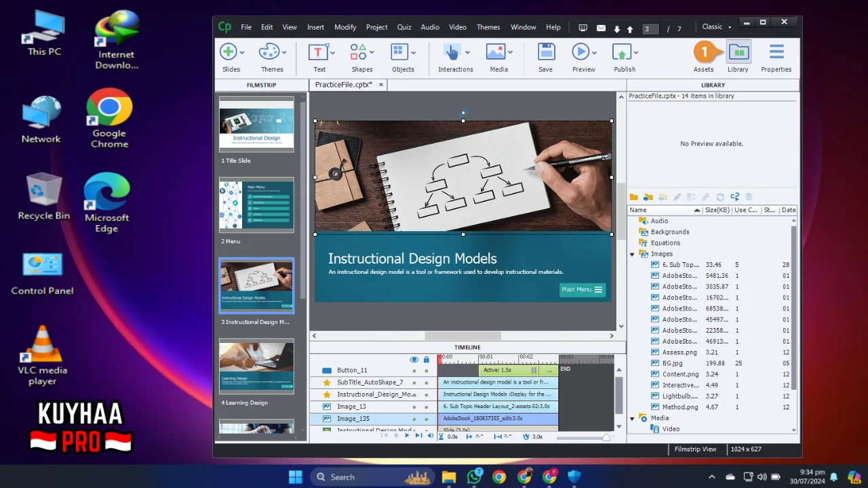Click the library trash delete icon
Screen dimensions: 868x488
[749, 197]
